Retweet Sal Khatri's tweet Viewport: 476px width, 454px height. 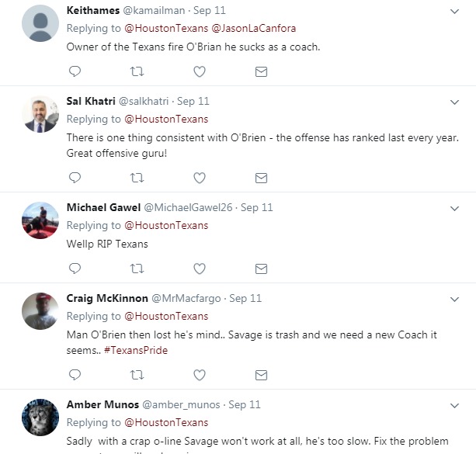137,178
